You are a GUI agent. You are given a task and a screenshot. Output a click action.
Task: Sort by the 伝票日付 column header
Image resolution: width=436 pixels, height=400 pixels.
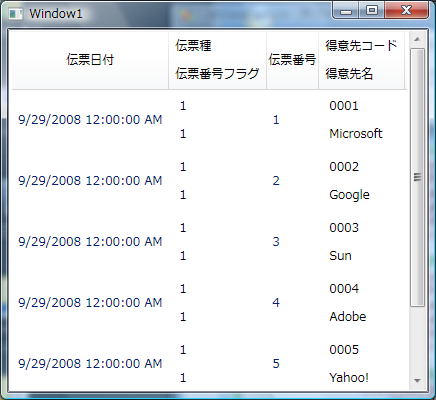click(90, 60)
